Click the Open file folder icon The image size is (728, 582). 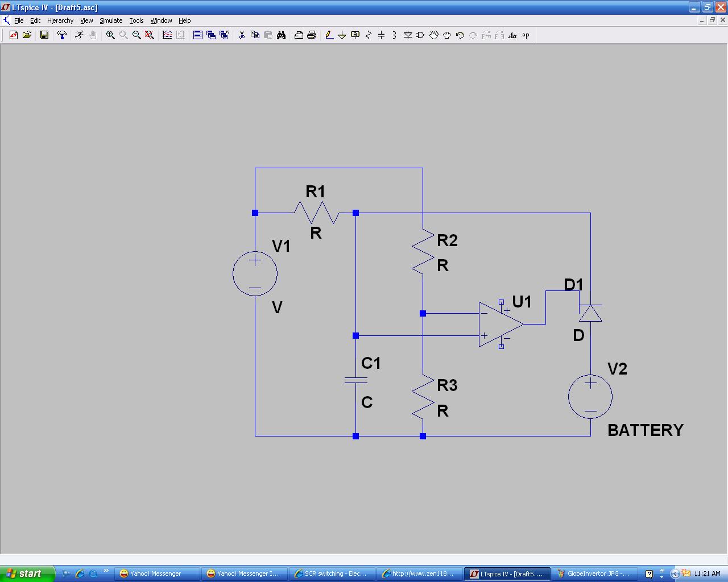(27, 35)
